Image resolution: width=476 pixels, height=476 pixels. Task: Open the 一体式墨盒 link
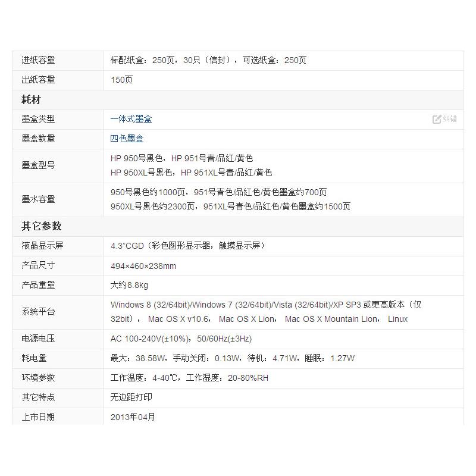[131, 119]
